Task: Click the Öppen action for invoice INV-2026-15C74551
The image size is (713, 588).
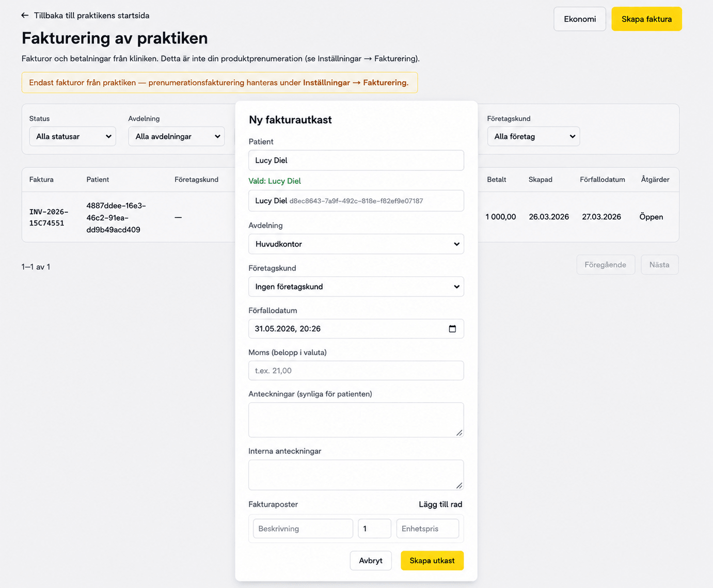Action: pos(651,217)
